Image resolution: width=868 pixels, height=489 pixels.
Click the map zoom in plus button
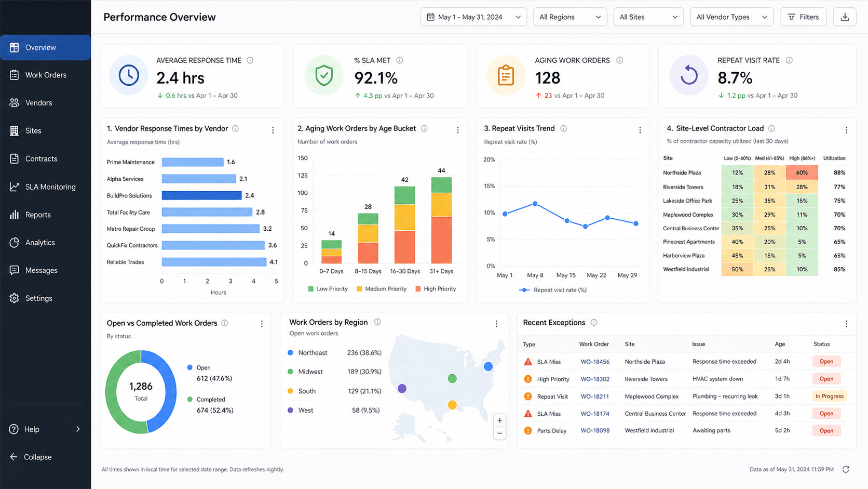click(499, 420)
